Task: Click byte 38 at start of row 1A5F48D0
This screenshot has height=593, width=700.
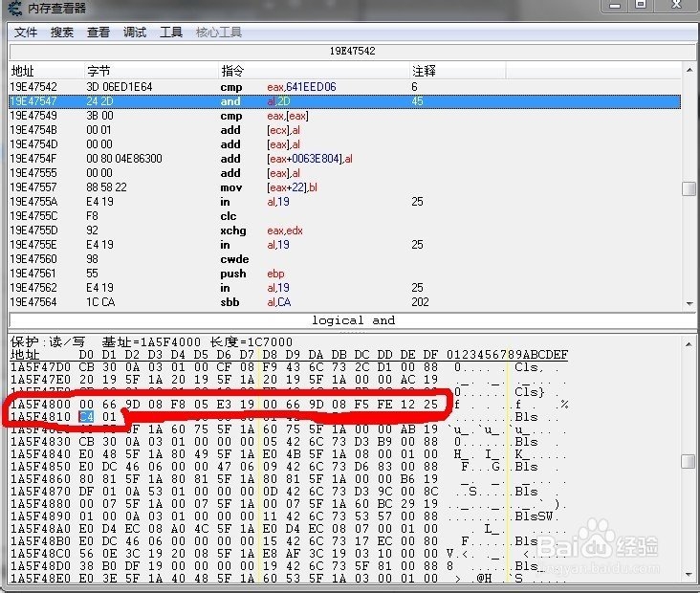Action: tap(86, 566)
